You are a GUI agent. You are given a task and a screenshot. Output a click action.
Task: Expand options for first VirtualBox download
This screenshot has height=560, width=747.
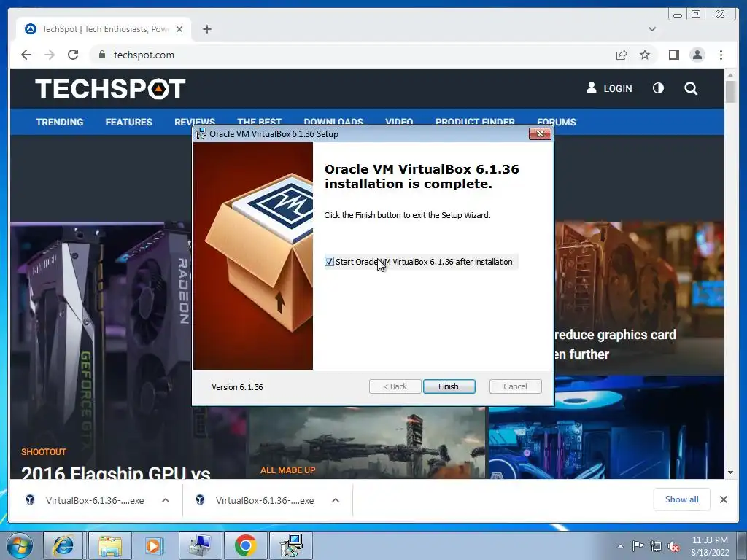tap(166, 500)
